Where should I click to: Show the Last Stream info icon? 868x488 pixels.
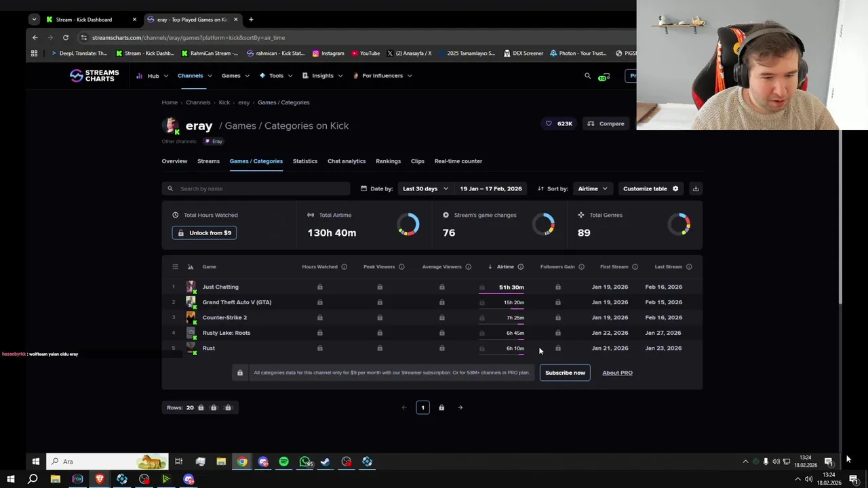coord(689,267)
